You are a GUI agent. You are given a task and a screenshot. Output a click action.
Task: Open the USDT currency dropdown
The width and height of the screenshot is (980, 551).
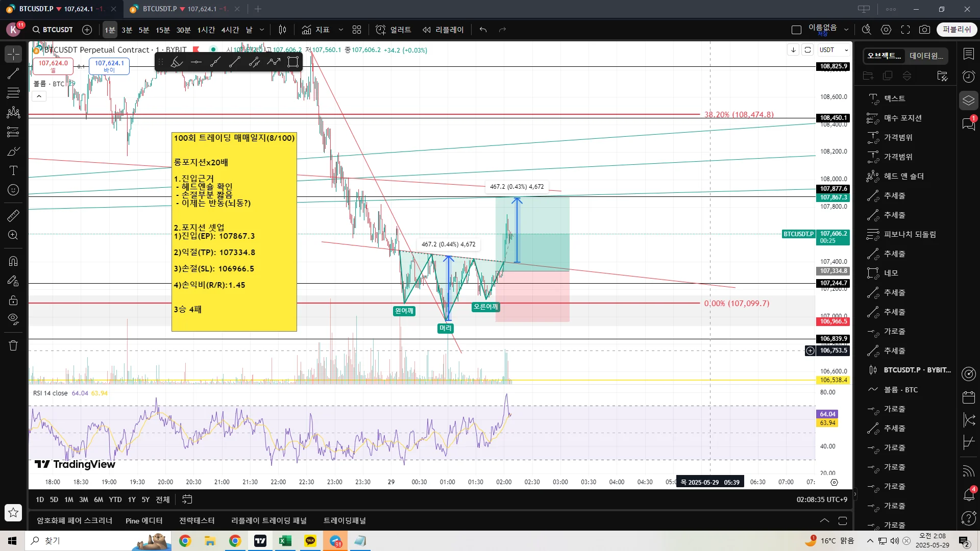click(x=834, y=50)
